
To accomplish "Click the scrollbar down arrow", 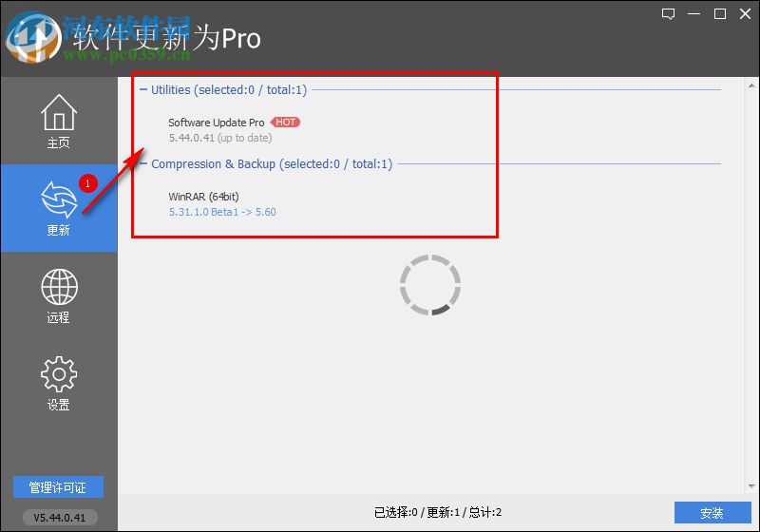I will 751,486.
